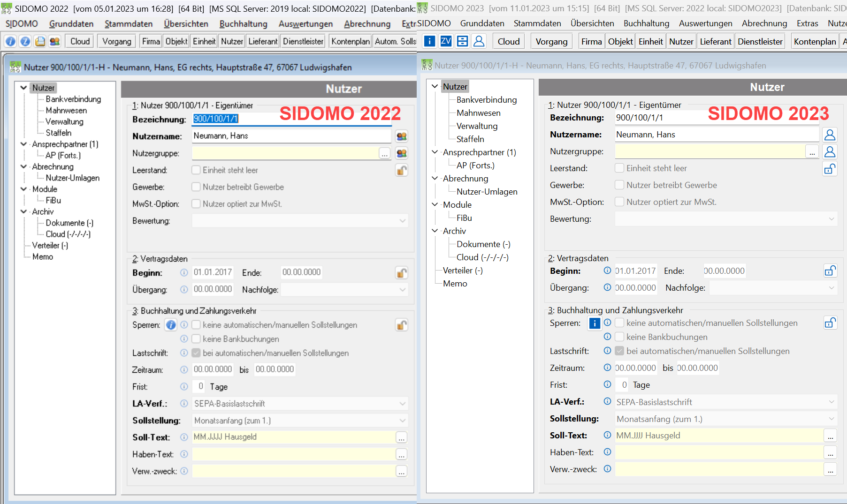Click the info circle beside Beginn in SIDOMO 2023
This screenshot has height=504, width=847.
[607, 271]
